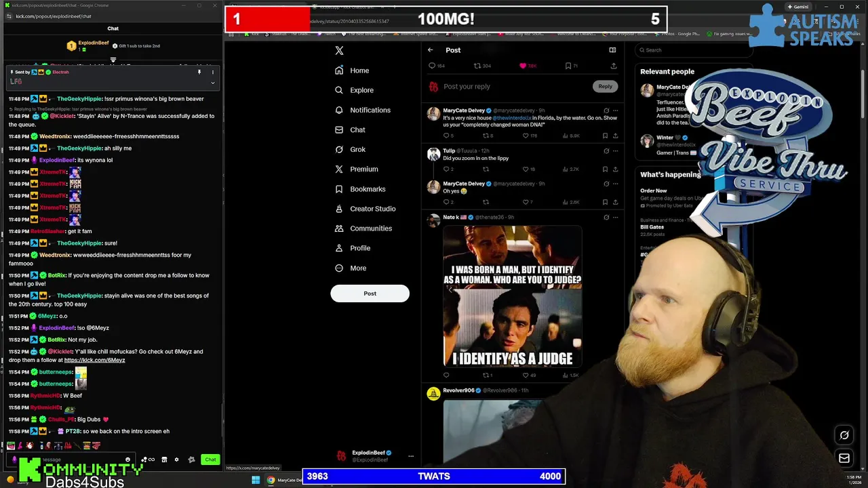Click the white Post button
The width and height of the screenshot is (868, 488).
(370, 293)
